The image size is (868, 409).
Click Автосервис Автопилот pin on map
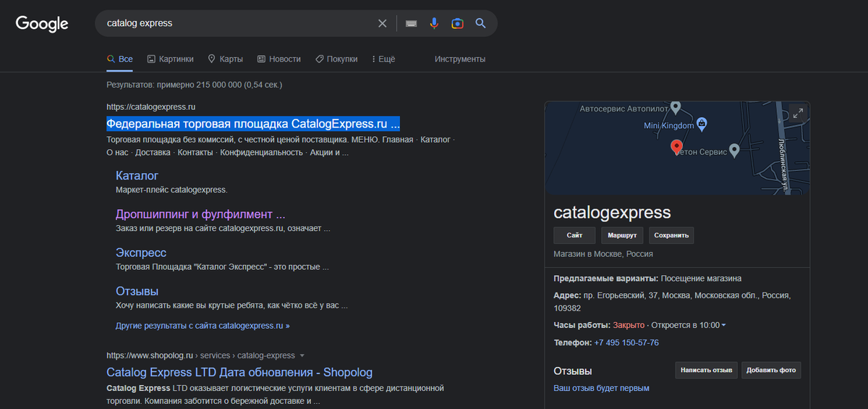676,108
